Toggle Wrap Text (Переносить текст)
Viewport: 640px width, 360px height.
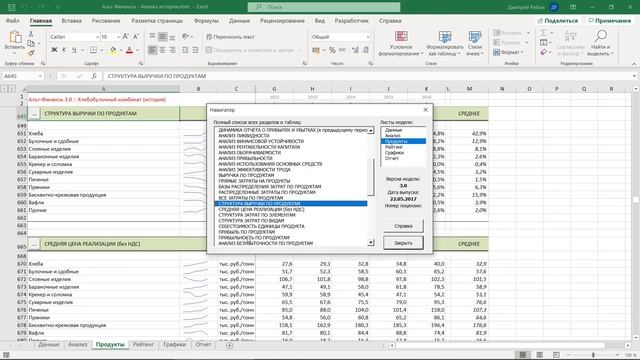click(x=231, y=37)
